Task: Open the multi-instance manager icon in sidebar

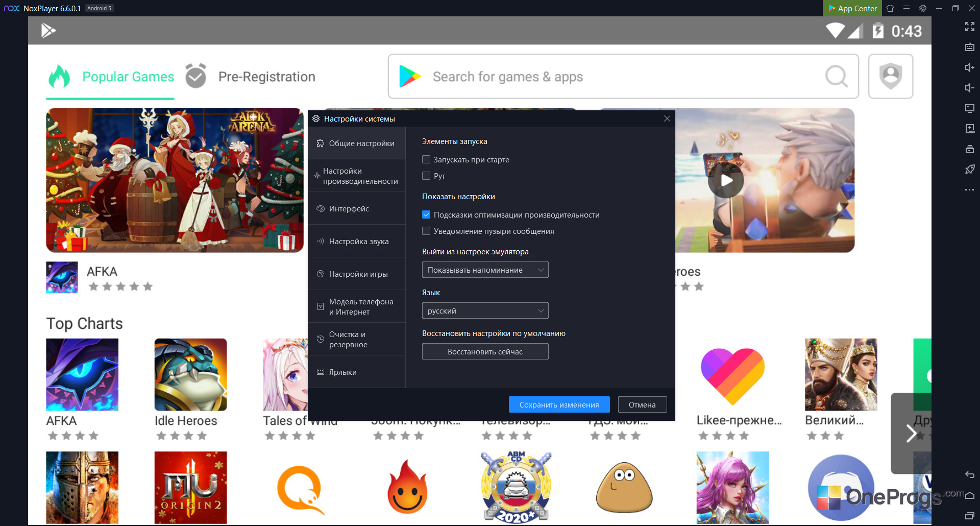Action: click(969, 149)
